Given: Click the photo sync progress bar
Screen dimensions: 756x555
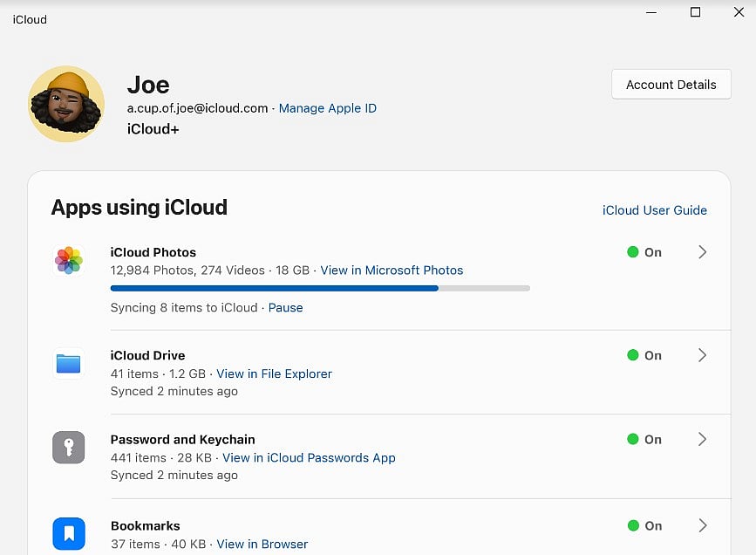Looking at the screenshot, I should point(320,288).
